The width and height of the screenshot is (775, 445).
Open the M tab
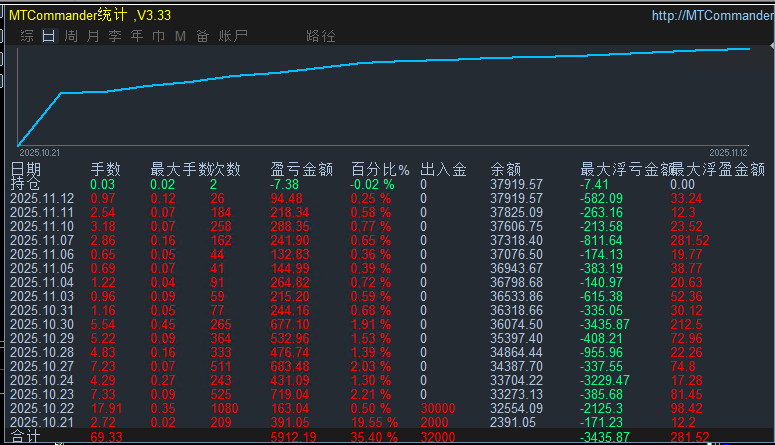[180, 36]
